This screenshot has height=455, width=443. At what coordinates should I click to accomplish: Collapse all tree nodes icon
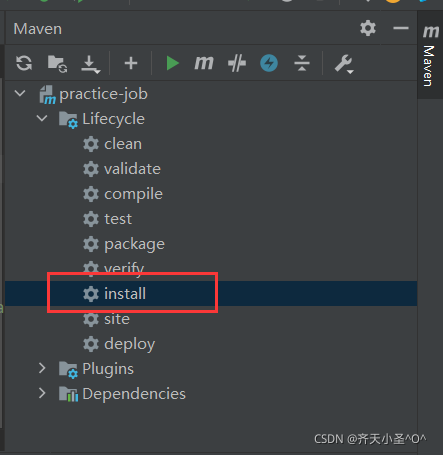pyautogui.click(x=302, y=63)
